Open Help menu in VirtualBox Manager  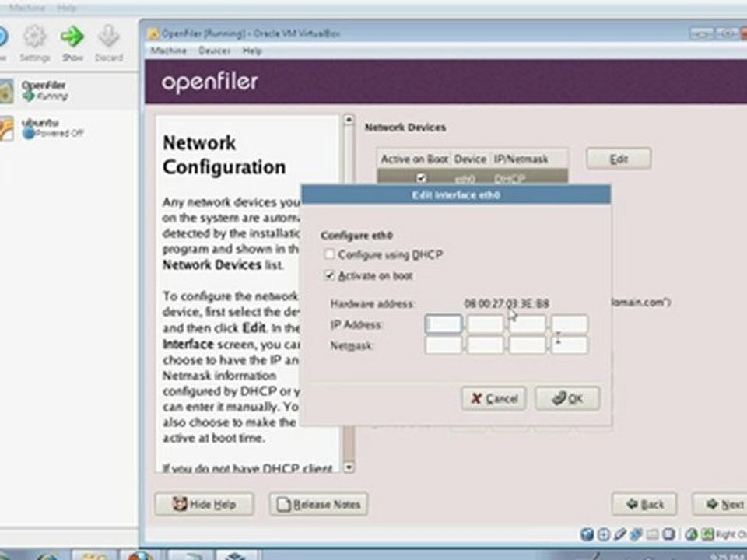pyautogui.click(x=67, y=8)
